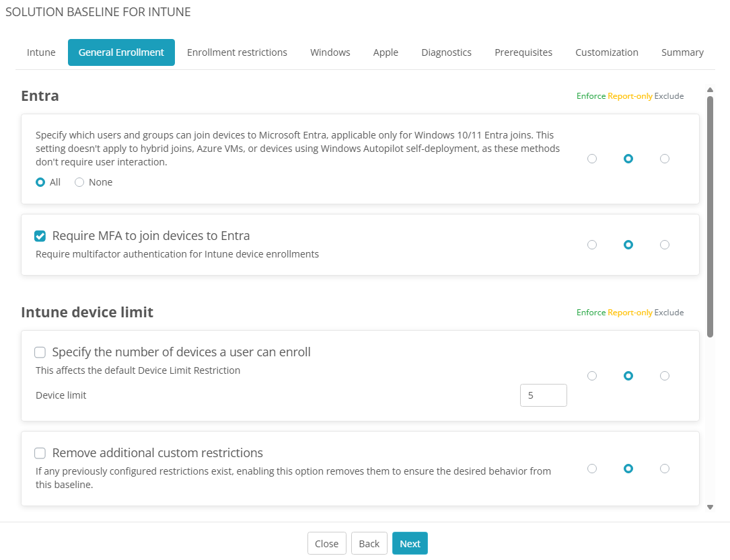Click the Next button
The height and width of the screenshot is (560, 730).
[410, 543]
